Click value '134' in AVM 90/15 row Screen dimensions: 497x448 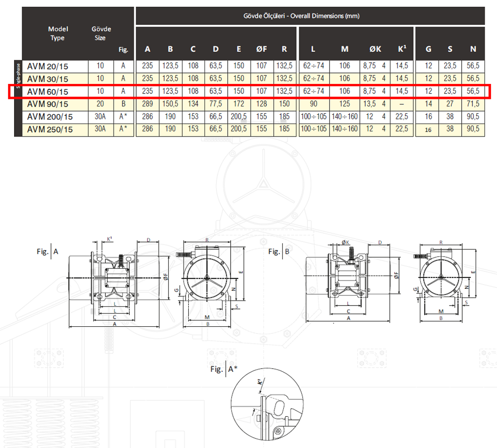(193, 104)
